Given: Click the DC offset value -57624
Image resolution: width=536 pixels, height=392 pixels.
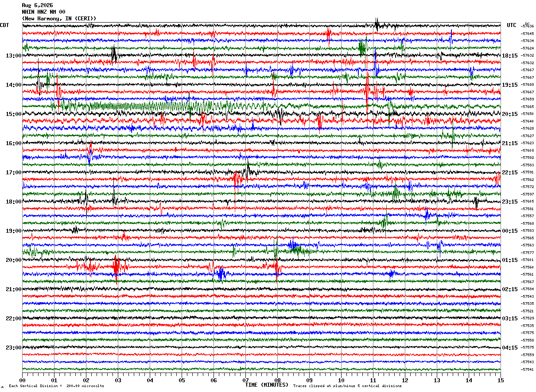Looking at the screenshot, I should pyautogui.click(x=528, y=48).
